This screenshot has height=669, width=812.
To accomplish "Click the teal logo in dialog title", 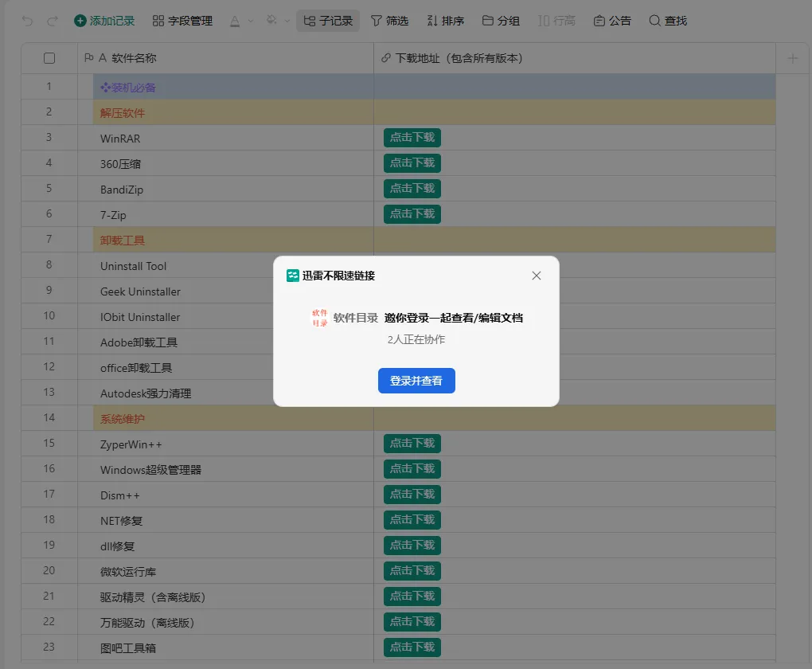I will pyautogui.click(x=293, y=276).
